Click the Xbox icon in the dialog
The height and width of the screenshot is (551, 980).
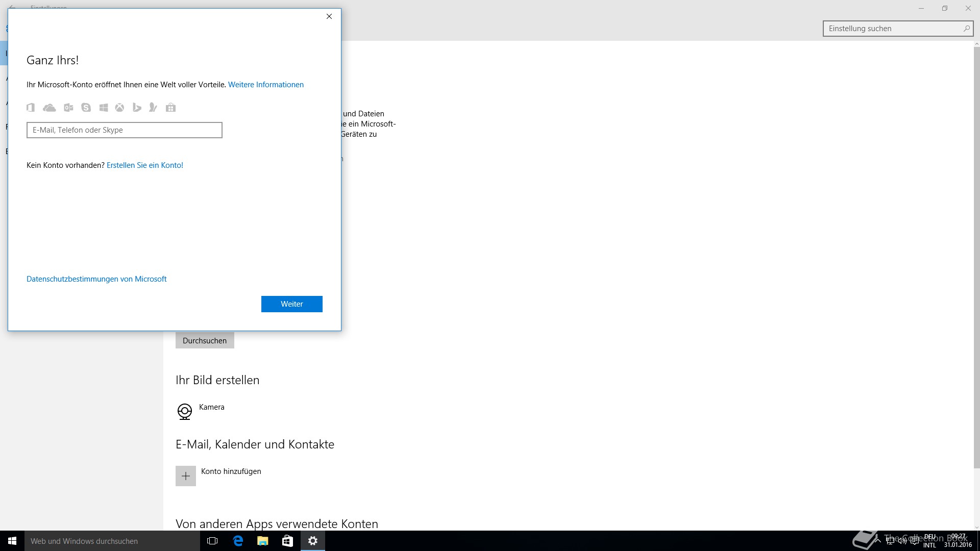pos(119,108)
